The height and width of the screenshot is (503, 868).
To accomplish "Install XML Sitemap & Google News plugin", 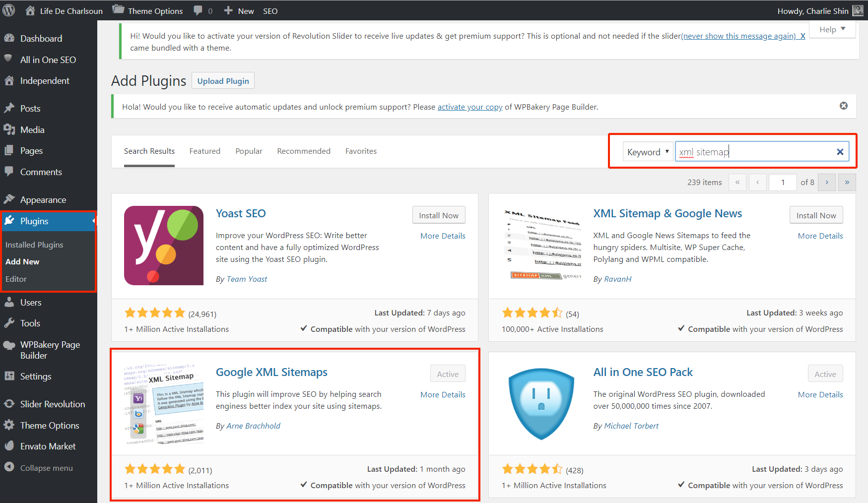I will [x=816, y=215].
